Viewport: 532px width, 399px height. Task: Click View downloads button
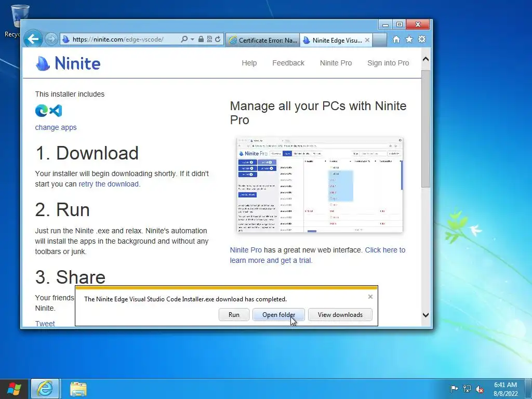340,314
